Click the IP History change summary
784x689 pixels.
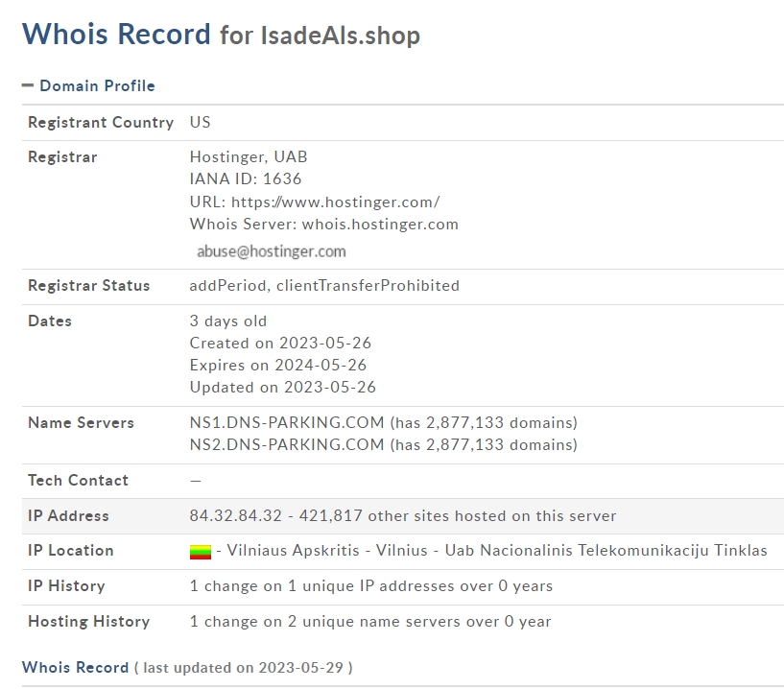(371, 586)
